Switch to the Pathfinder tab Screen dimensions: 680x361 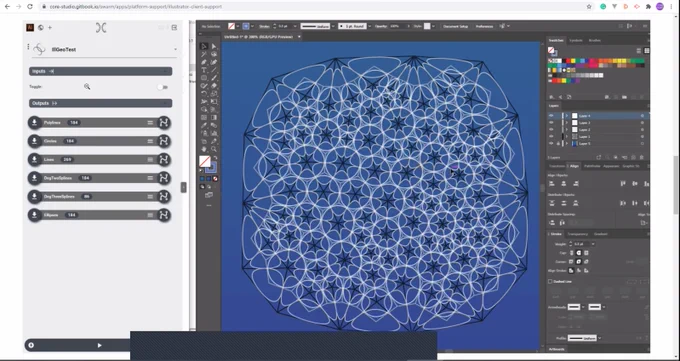pyautogui.click(x=592, y=166)
